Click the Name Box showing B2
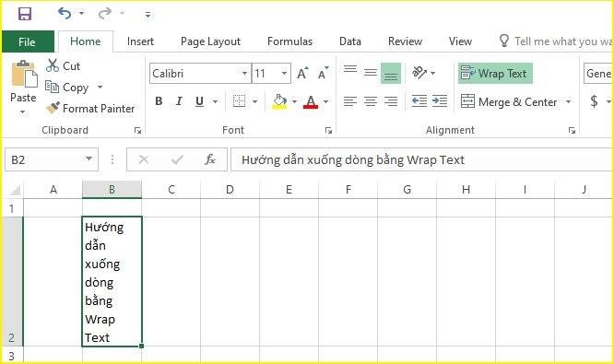The height and width of the screenshot is (364, 614). (51, 159)
